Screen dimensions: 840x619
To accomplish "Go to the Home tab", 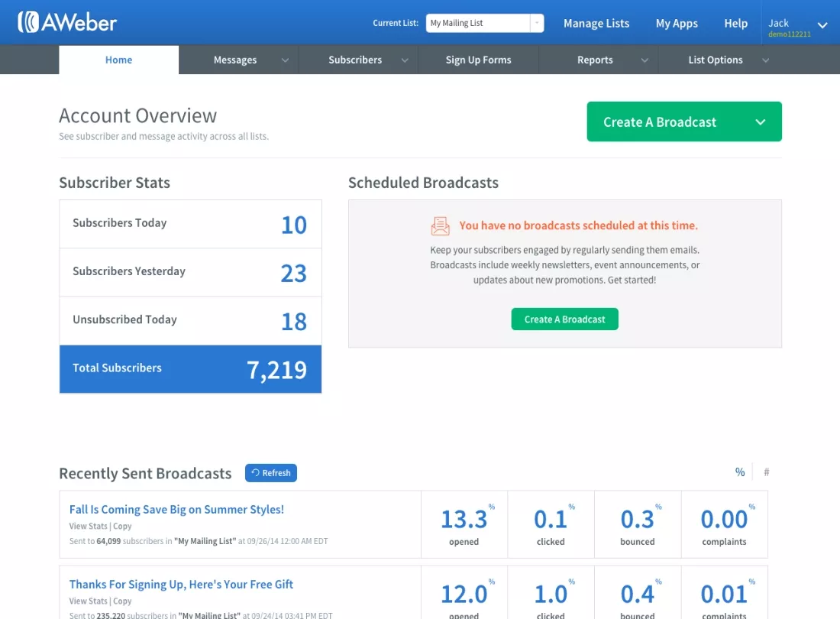I will pyautogui.click(x=119, y=60).
